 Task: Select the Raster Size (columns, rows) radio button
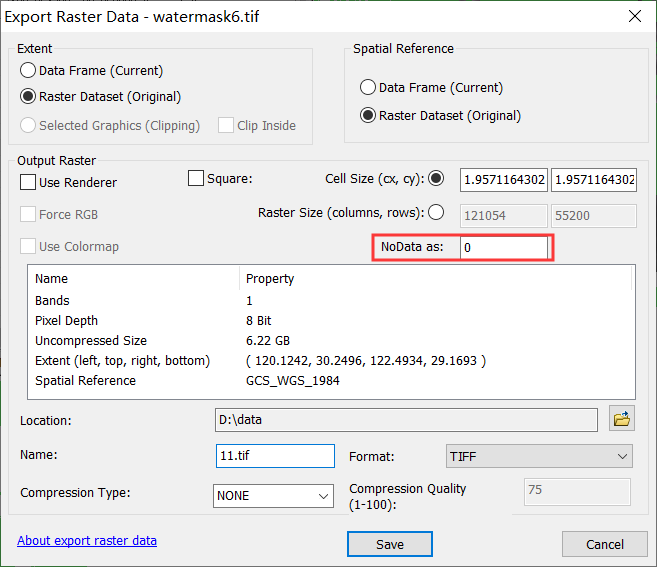coord(436,212)
